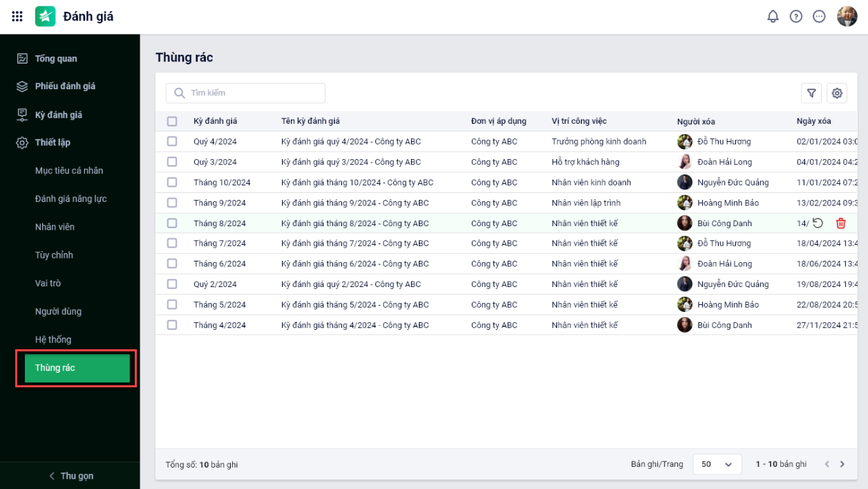This screenshot has width=868, height=489.
Task: Open Đánh giá năng lực settings
Action: tap(70, 199)
